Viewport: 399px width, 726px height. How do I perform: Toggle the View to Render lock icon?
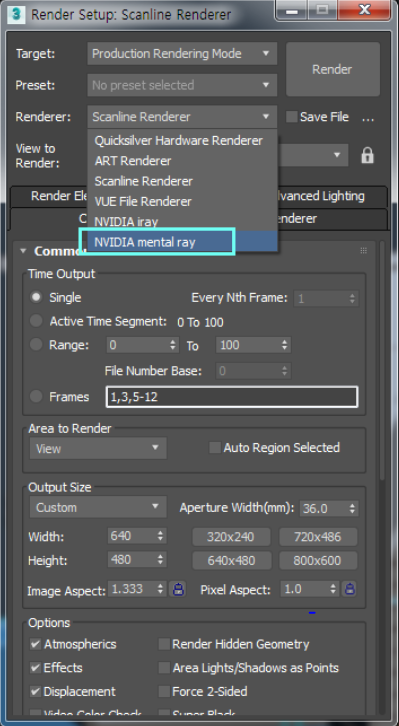[367, 156]
